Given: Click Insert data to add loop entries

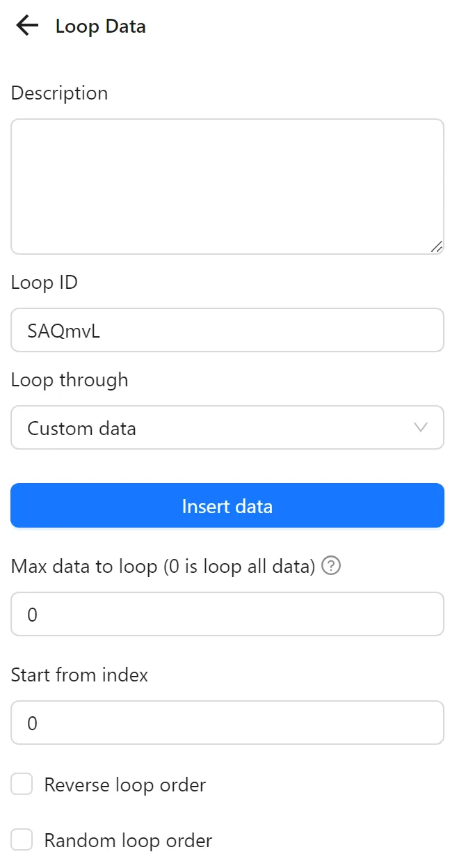Looking at the screenshot, I should coord(227,505).
